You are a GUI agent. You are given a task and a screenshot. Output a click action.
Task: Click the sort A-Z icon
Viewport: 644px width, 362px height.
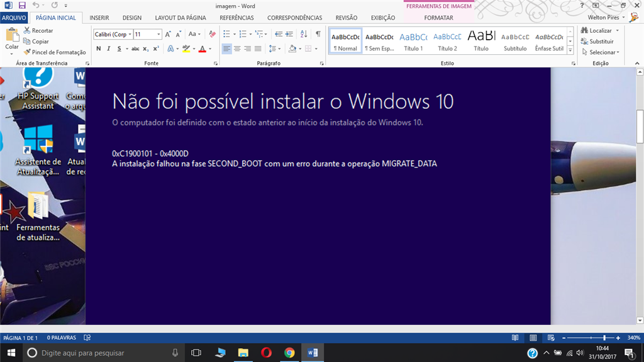pyautogui.click(x=304, y=34)
